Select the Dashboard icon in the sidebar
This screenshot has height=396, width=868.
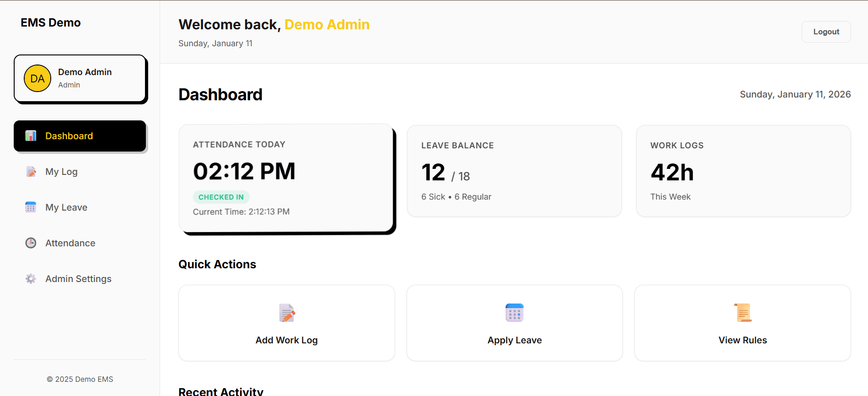[x=30, y=136]
